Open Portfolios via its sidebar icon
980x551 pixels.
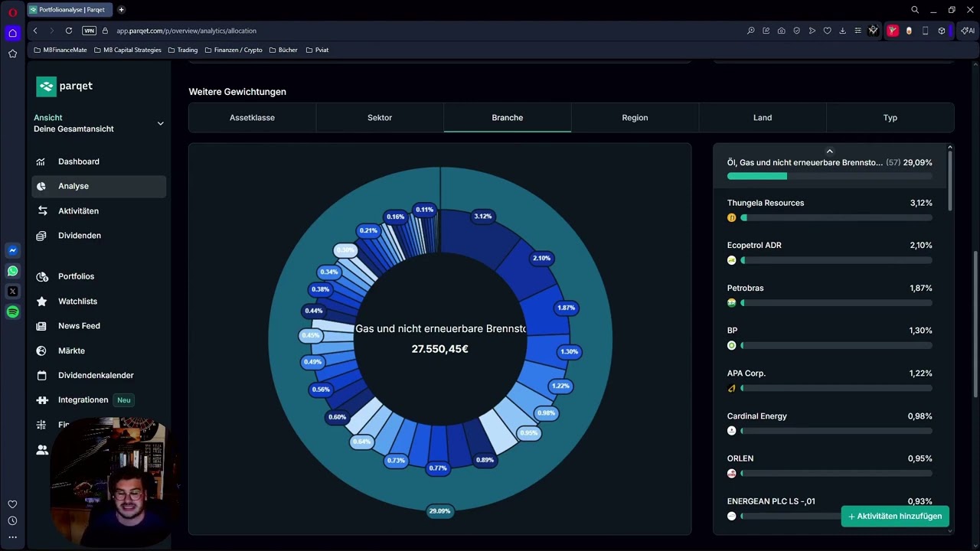(42, 276)
